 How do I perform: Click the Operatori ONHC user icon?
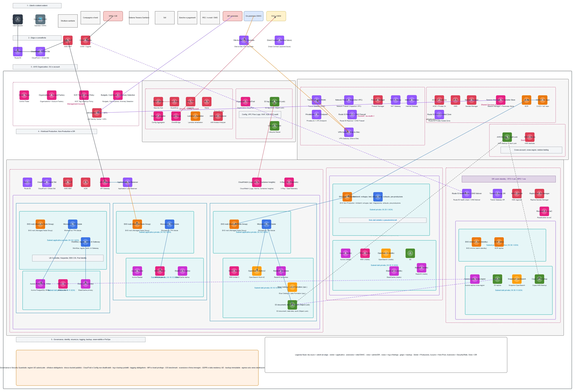[40, 19]
